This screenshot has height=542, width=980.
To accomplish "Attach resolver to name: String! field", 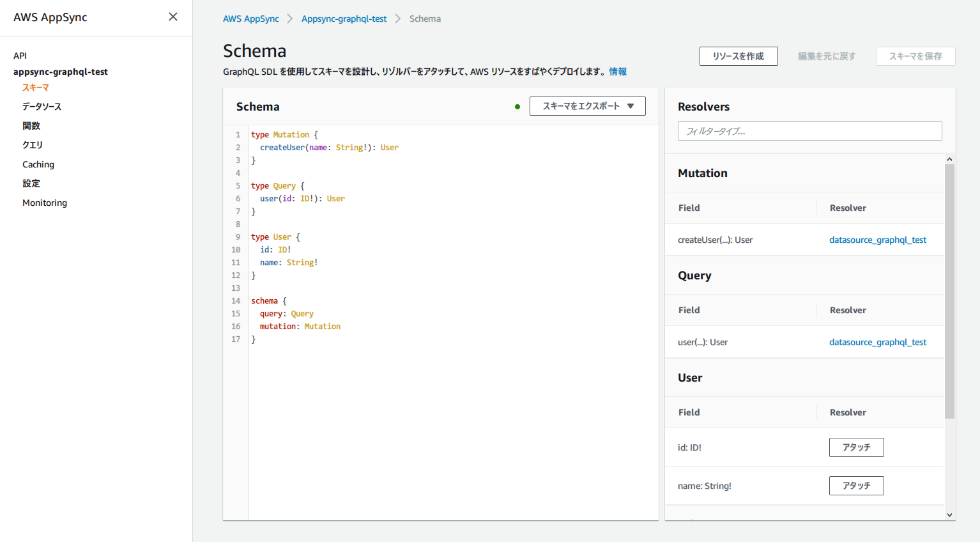I will pyautogui.click(x=856, y=486).
